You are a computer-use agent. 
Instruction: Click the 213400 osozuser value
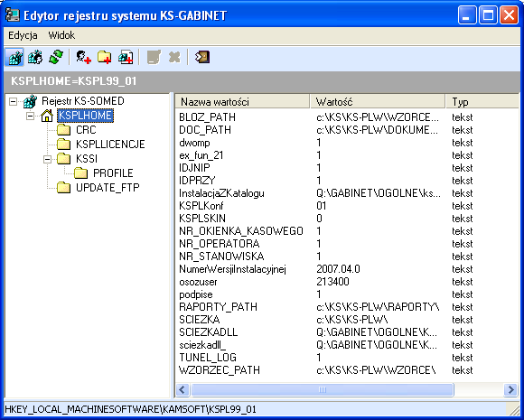pyautogui.click(x=332, y=282)
